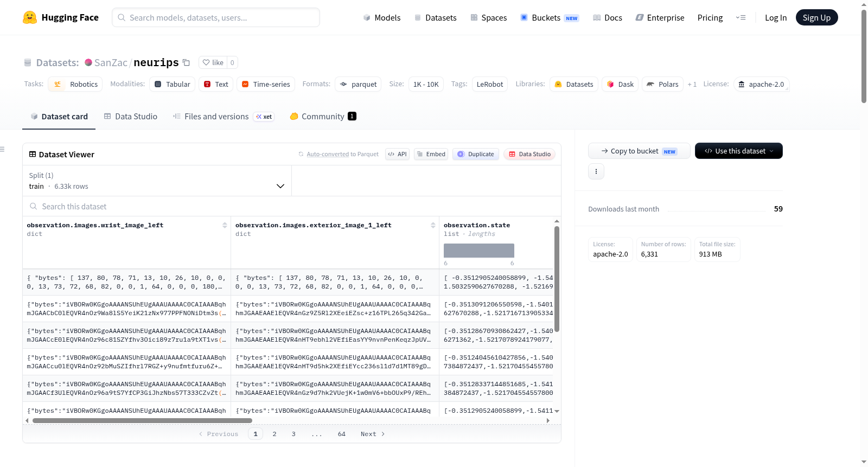
Task: Click the Dask library tag
Action: [x=620, y=84]
